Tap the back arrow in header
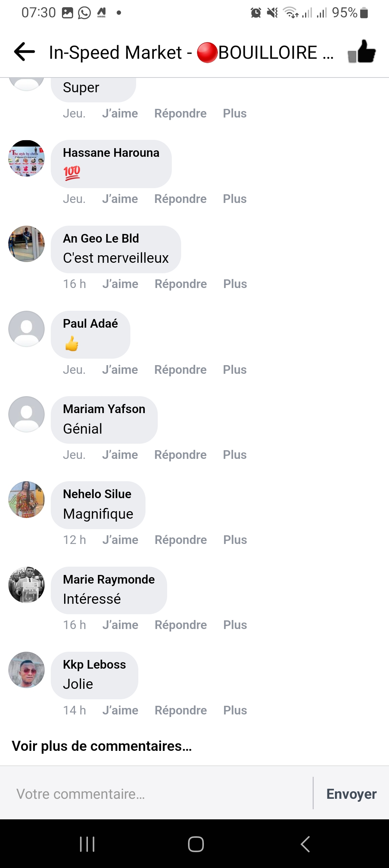The width and height of the screenshot is (389, 868). [24, 52]
